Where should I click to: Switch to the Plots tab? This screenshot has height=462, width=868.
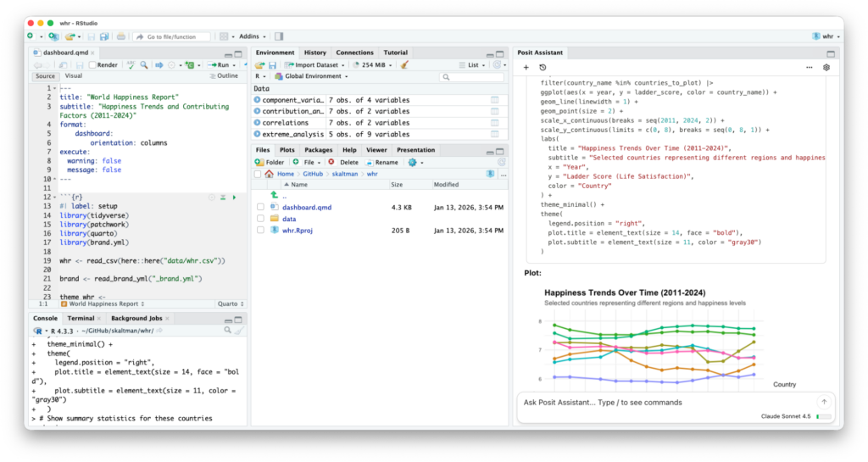click(x=287, y=150)
